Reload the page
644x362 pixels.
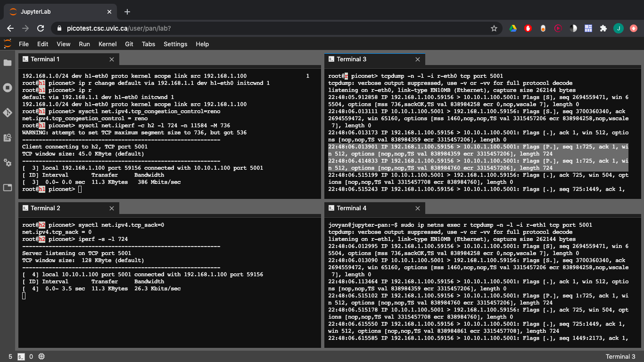[41, 28]
